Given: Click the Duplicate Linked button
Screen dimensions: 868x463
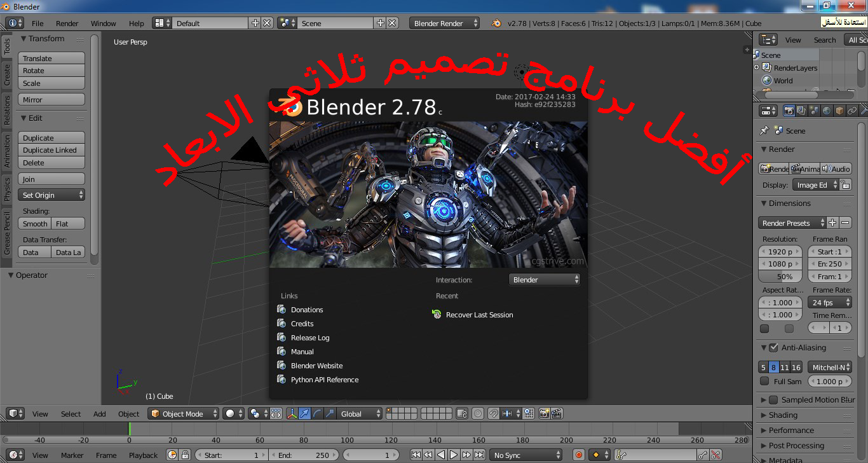Looking at the screenshot, I should (x=51, y=150).
